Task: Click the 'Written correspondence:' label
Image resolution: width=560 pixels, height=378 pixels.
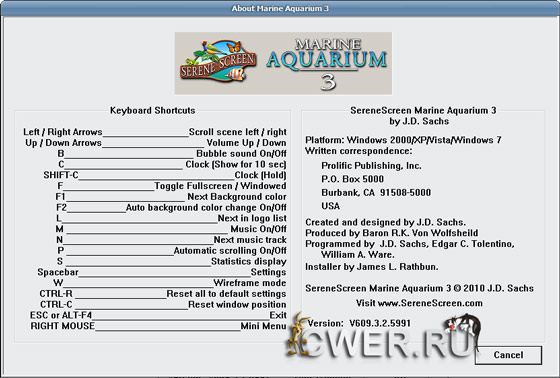Action: pyautogui.click(x=359, y=151)
